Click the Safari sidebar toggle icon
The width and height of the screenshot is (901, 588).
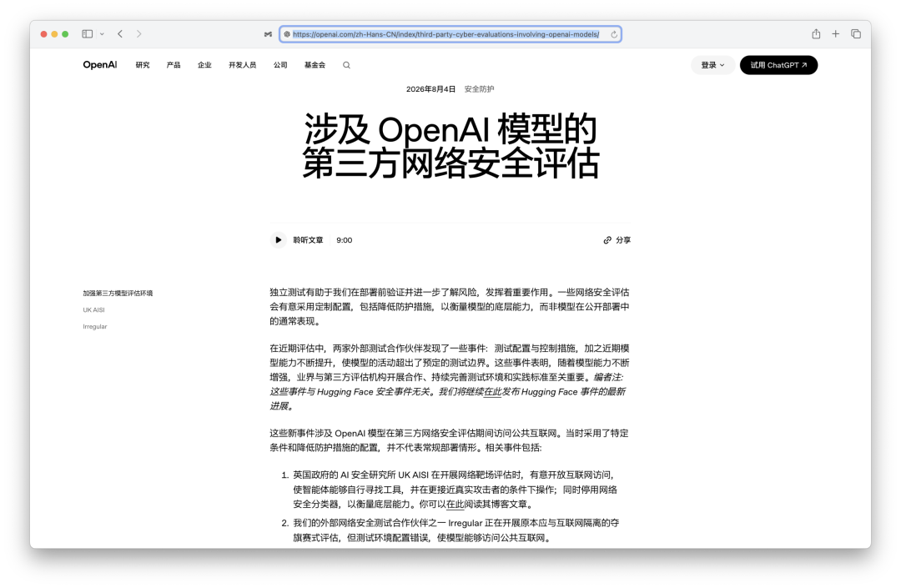pos(88,34)
